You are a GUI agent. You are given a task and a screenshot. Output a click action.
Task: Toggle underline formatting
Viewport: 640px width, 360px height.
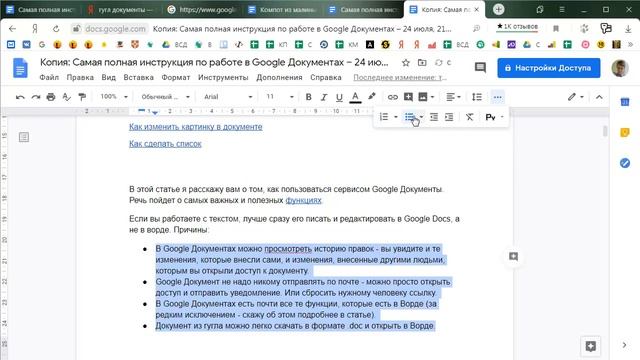point(339,97)
